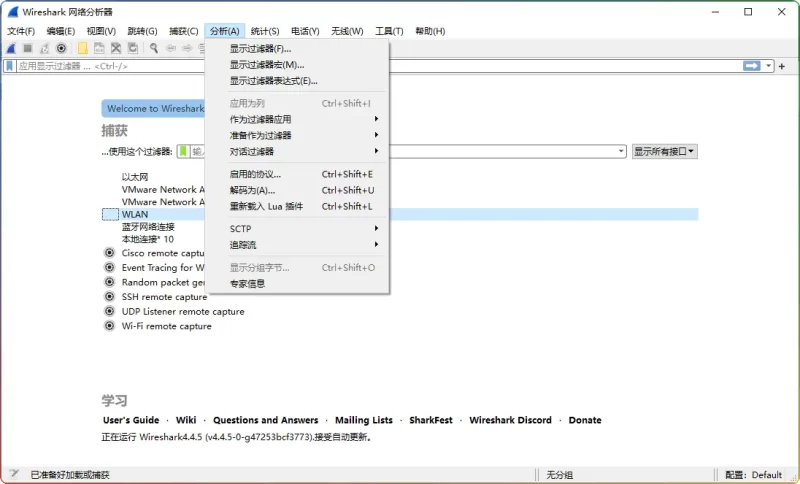Choose 重新载入 Lua 插件 menu entry
Viewport: 800px width, 484px height.
[x=297, y=206]
